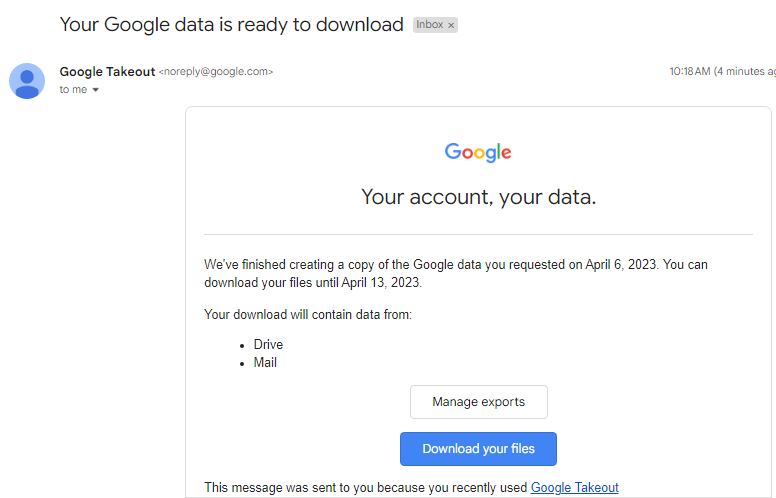Click the "to me" recipient text
This screenshot has width=776, height=498.
pos(73,90)
